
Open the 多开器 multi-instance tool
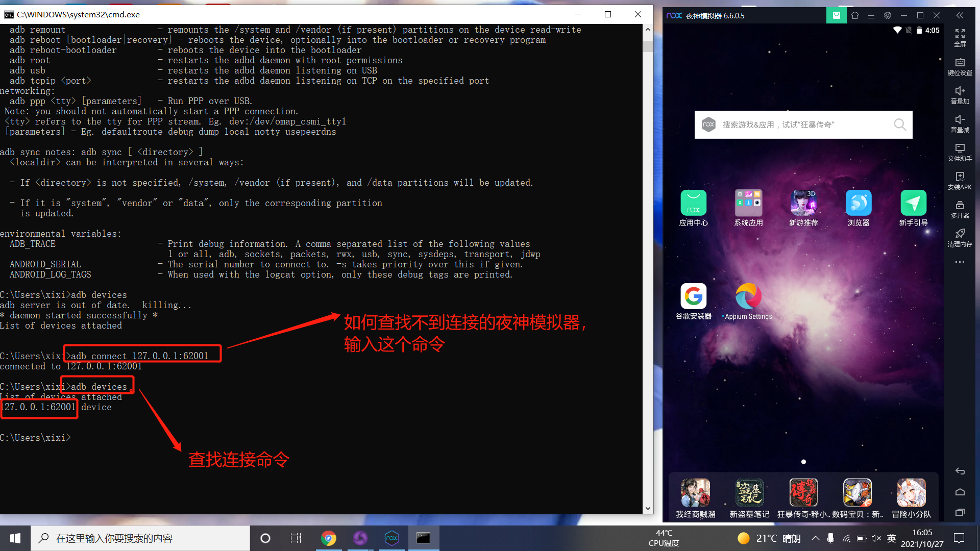pyautogui.click(x=960, y=209)
